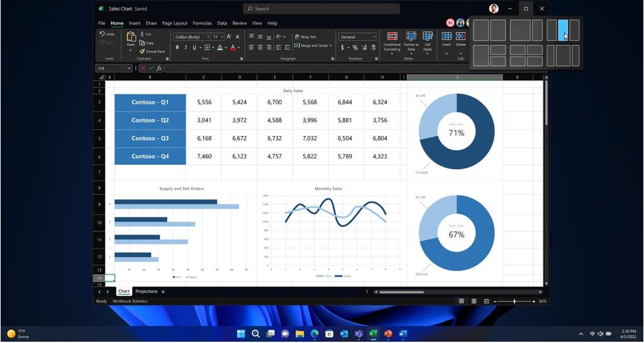
Task: Click the Decrease Decimal icon
Action: click(372, 47)
